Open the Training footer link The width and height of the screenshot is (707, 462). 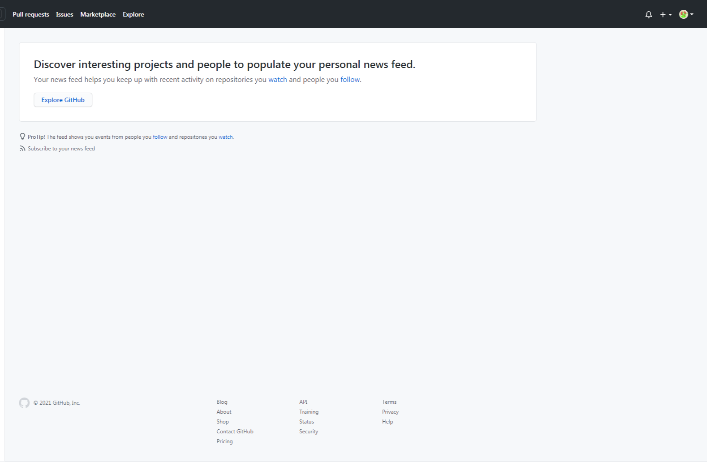click(x=309, y=412)
